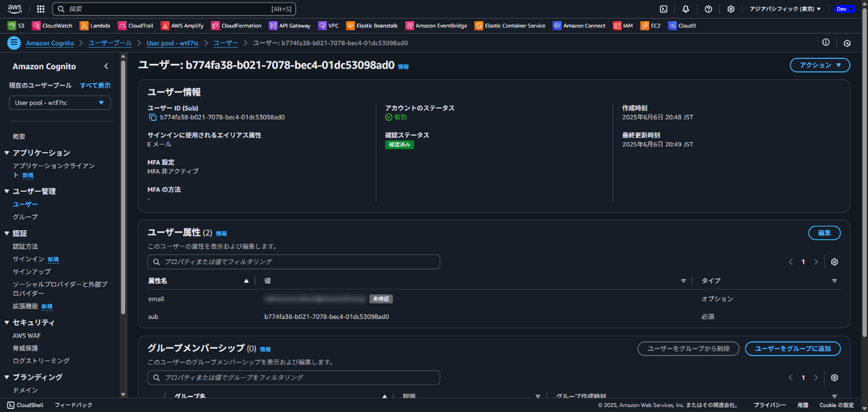Open AWS Amplify service shortcut

[x=182, y=26]
